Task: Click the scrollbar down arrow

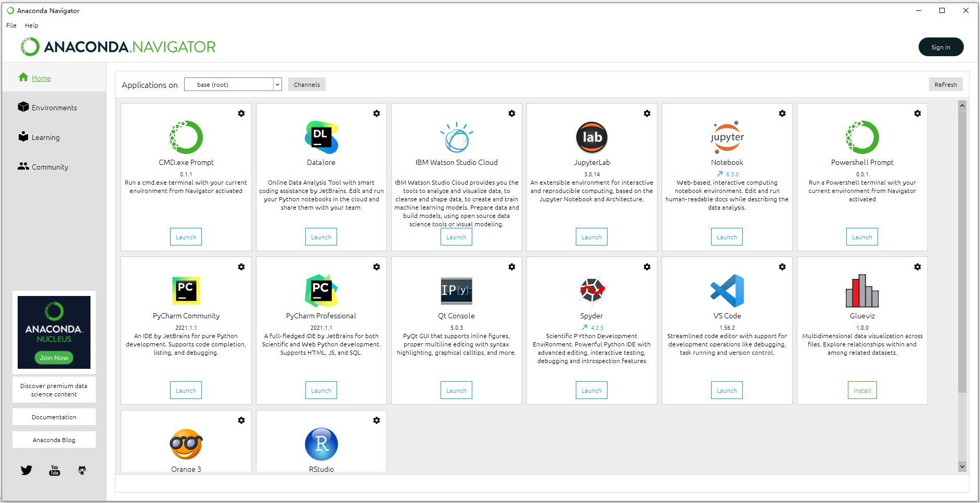Action: pyautogui.click(x=962, y=467)
